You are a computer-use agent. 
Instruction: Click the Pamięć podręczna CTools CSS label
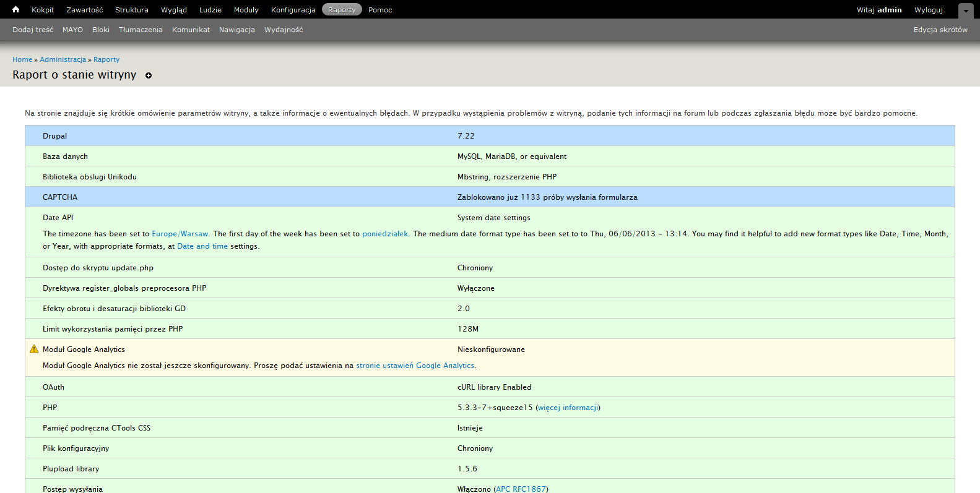[x=97, y=428]
